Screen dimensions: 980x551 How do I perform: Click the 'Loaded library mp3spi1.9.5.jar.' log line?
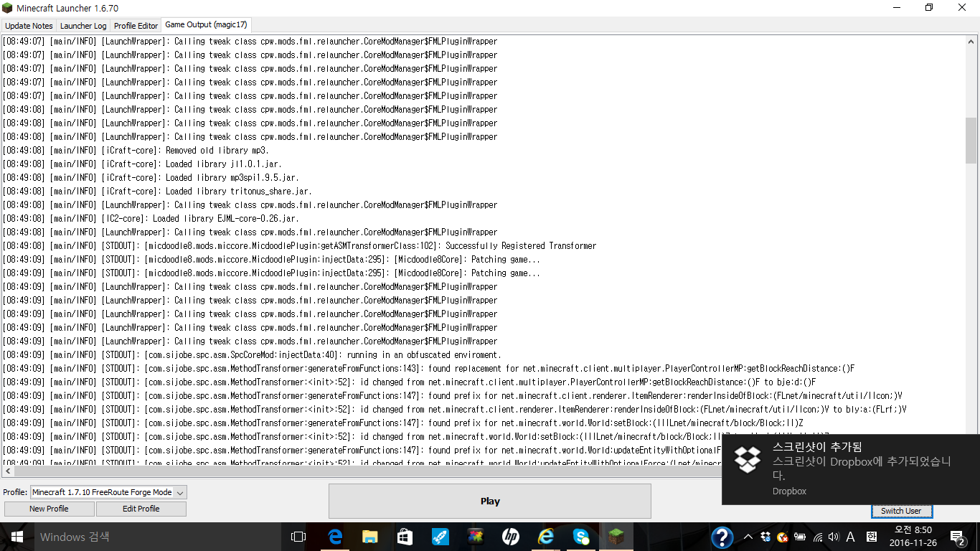[151, 177]
